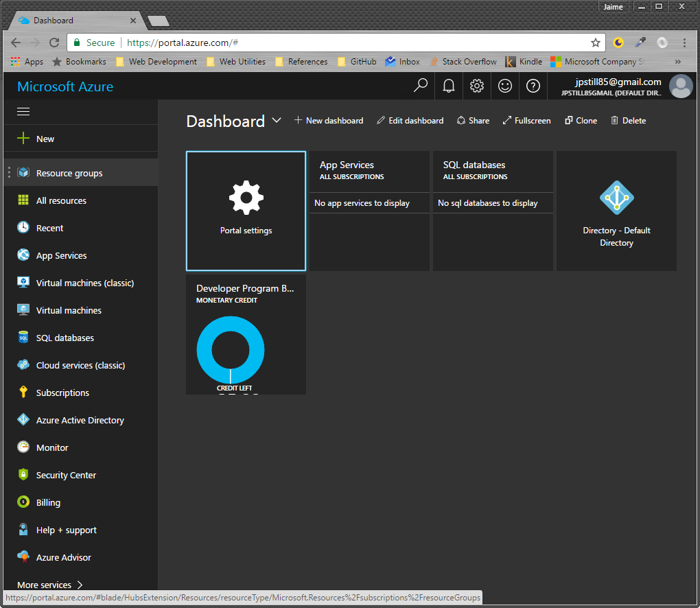This screenshot has height=608, width=700.
Task: Bookmark this page with the star icon
Action: pos(596,43)
